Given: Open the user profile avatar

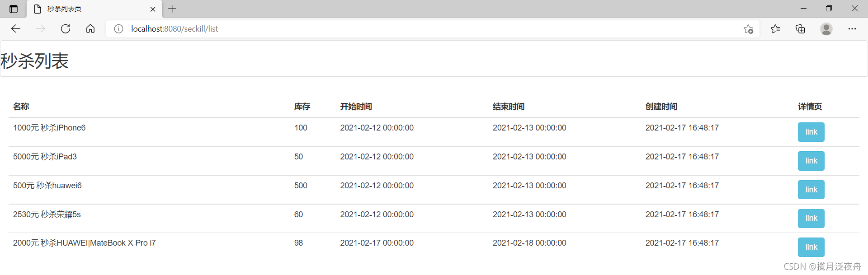Looking at the screenshot, I should (x=826, y=29).
